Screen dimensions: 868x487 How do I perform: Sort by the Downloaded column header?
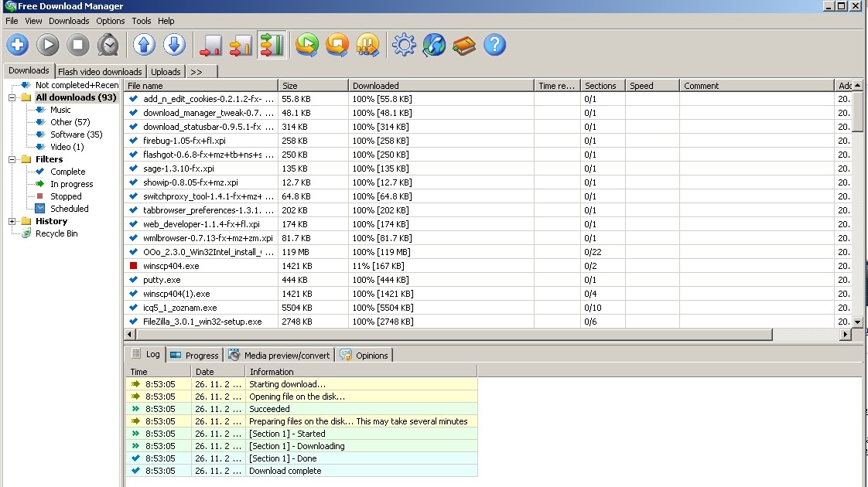click(x=442, y=86)
